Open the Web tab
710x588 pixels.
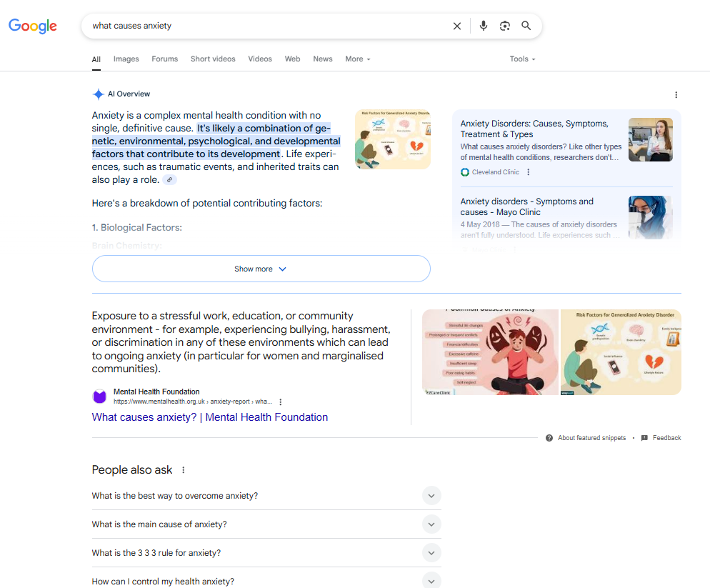point(293,59)
